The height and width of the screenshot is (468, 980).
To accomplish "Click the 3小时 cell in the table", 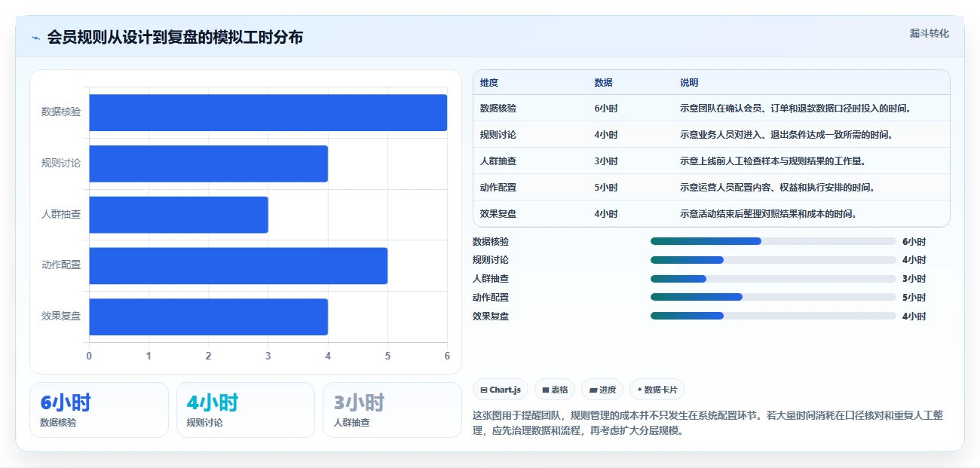I will pos(606,161).
